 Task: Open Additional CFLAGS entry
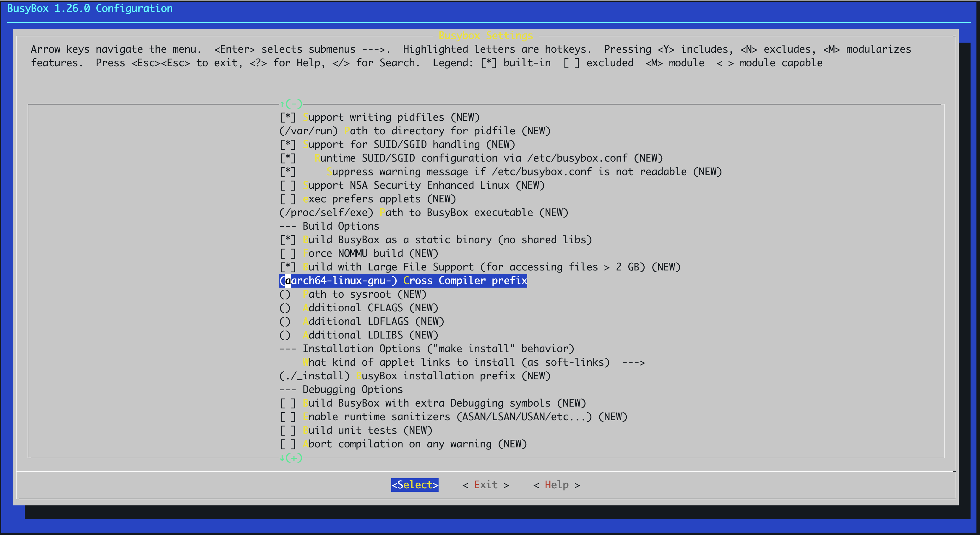359,308
